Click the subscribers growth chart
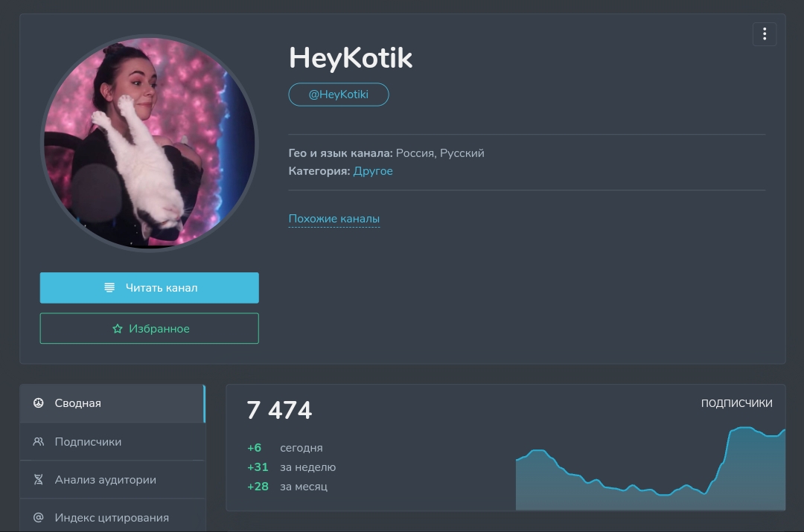 (650, 472)
